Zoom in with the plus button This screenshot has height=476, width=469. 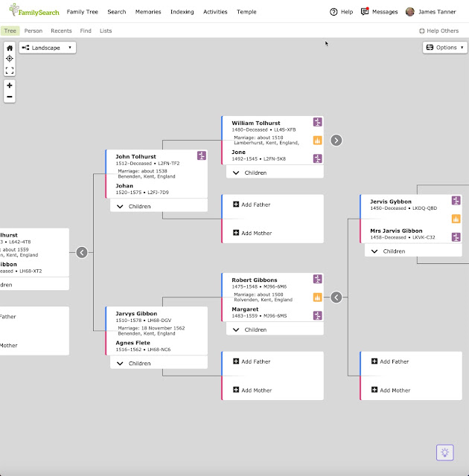coord(10,86)
